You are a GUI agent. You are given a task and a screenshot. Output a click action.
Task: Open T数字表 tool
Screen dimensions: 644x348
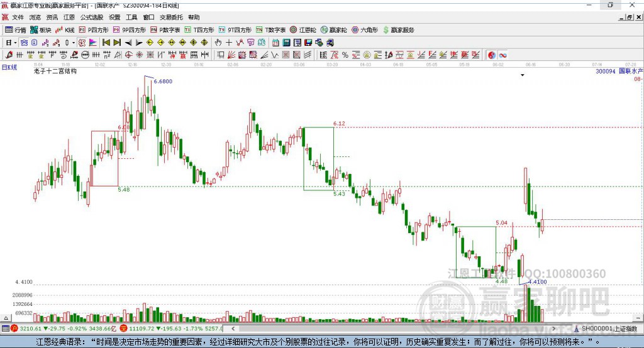[270, 30]
